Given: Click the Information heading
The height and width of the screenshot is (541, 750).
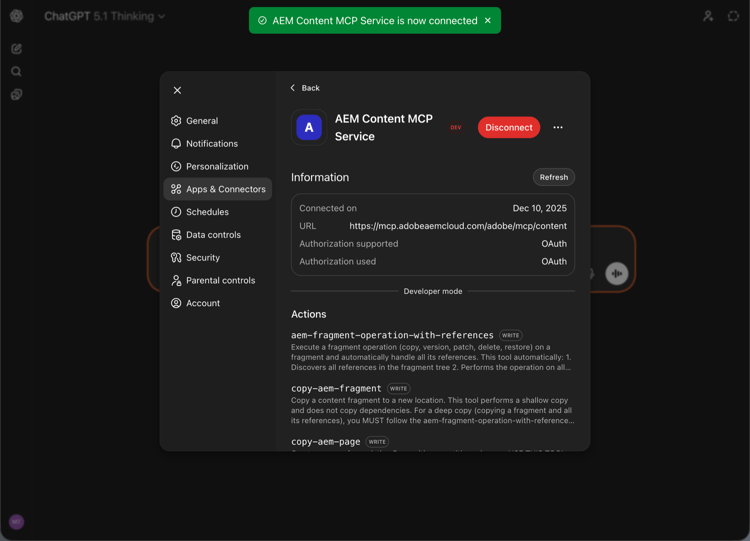Looking at the screenshot, I should [x=320, y=177].
